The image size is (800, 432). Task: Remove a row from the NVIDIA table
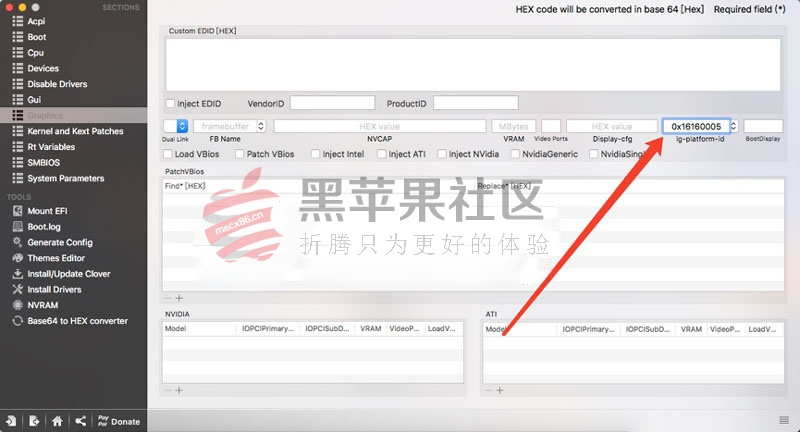[167, 390]
